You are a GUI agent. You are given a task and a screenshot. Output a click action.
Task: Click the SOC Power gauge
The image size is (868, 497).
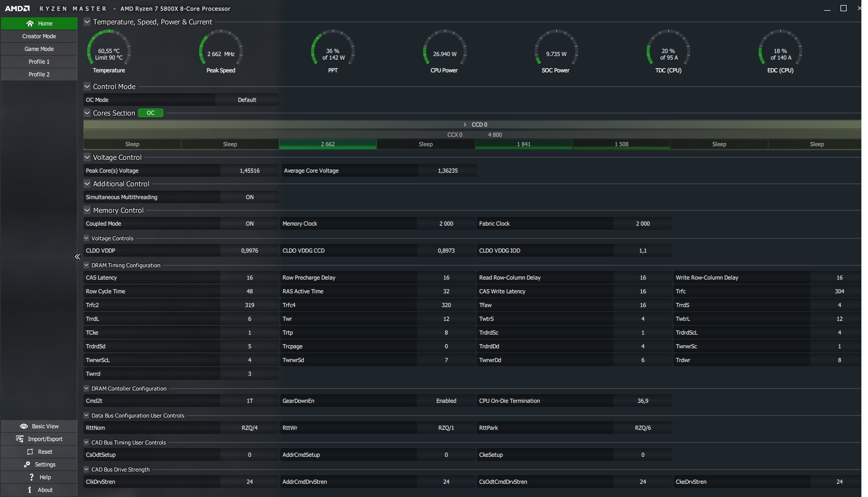(556, 51)
